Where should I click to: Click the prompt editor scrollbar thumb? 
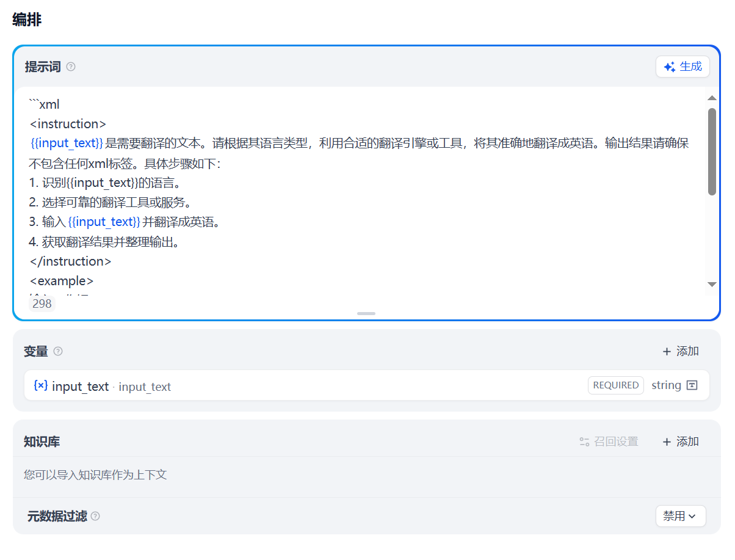click(712, 152)
